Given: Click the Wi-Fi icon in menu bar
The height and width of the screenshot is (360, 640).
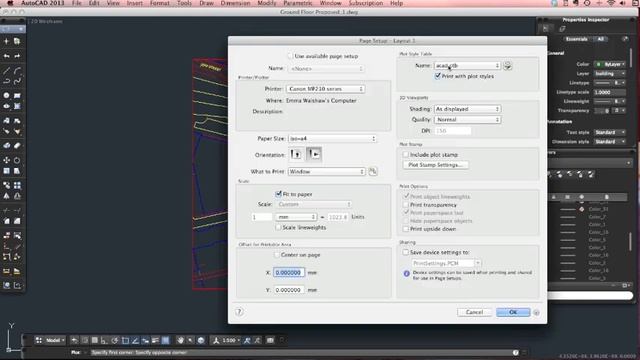Looking at the screenshot, I should click(611, 3).
